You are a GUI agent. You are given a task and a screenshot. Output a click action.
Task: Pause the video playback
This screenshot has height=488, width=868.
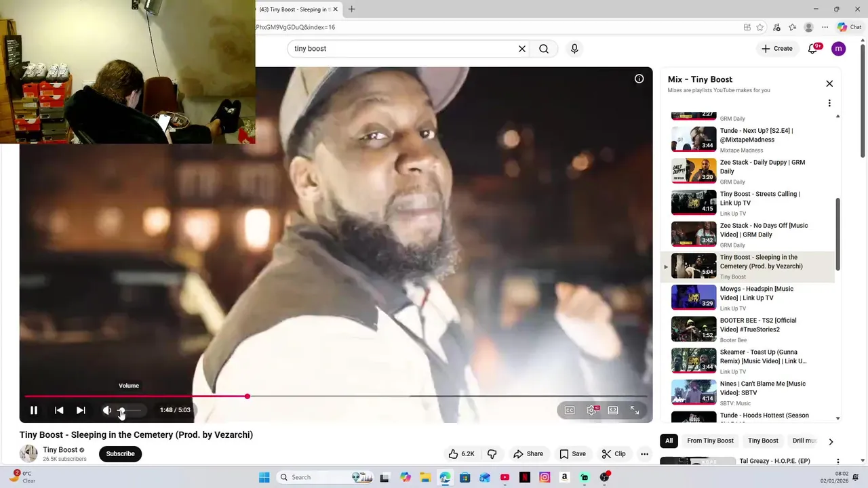(x=33, y=410)
